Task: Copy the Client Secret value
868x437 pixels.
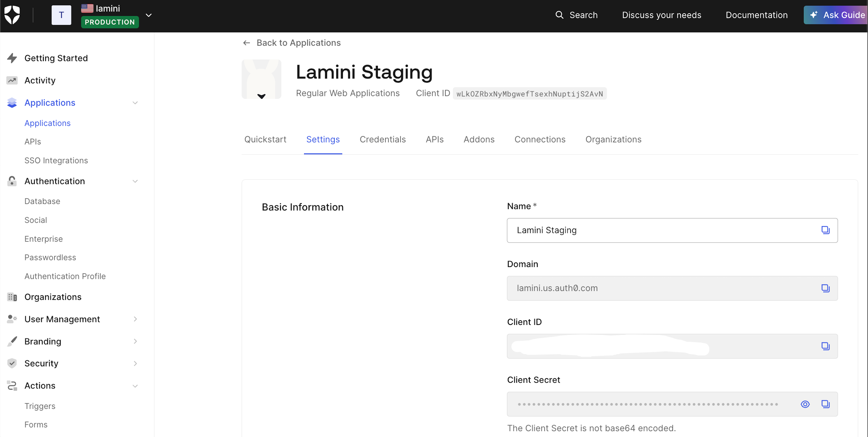Action: [x=825, y=404]
